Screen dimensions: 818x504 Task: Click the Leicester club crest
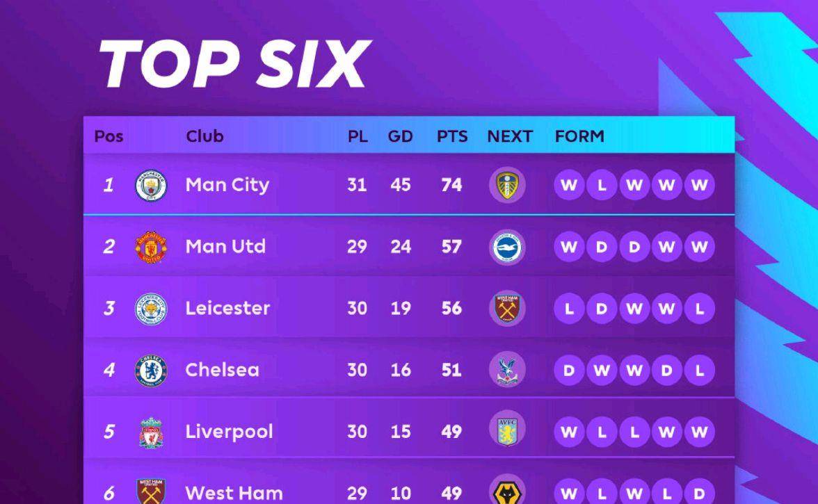tap(151, 309)
